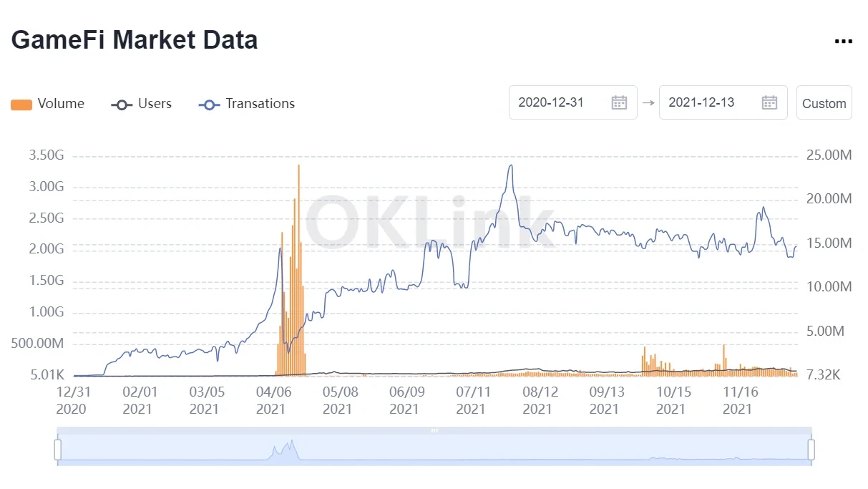Click the orange Volume legend swatch
This screenshot has width=868, height=489.
21,105
